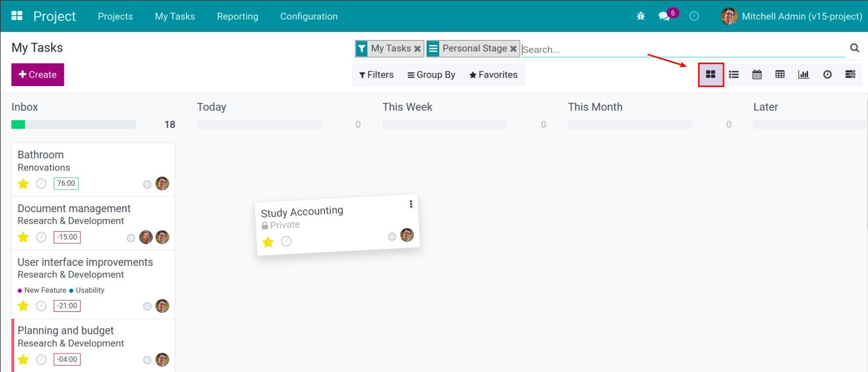The width and height of the screenshot is (868, 372).
Task: Click the Today column progress bar
Action: pyautogui.click(x=259, y=125)
